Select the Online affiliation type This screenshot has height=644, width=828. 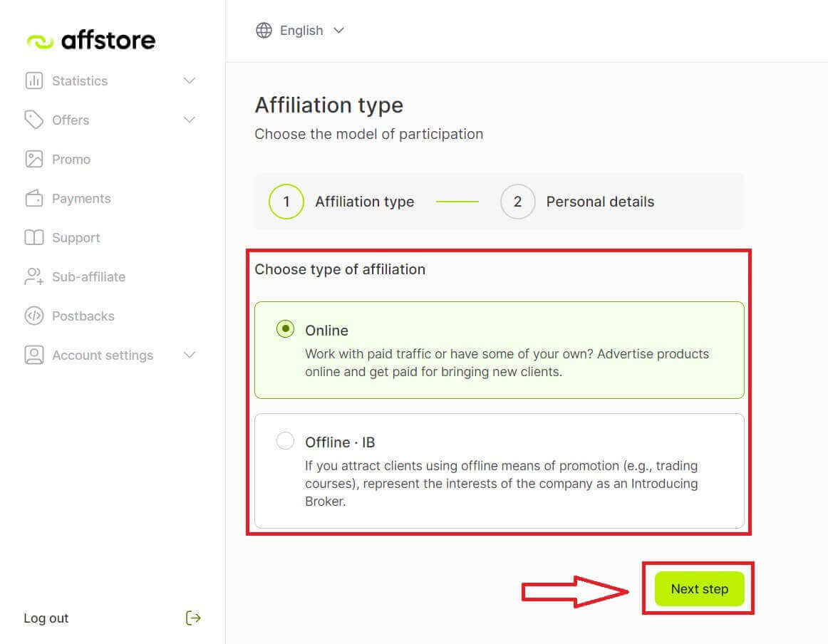[x=285, y=329]
